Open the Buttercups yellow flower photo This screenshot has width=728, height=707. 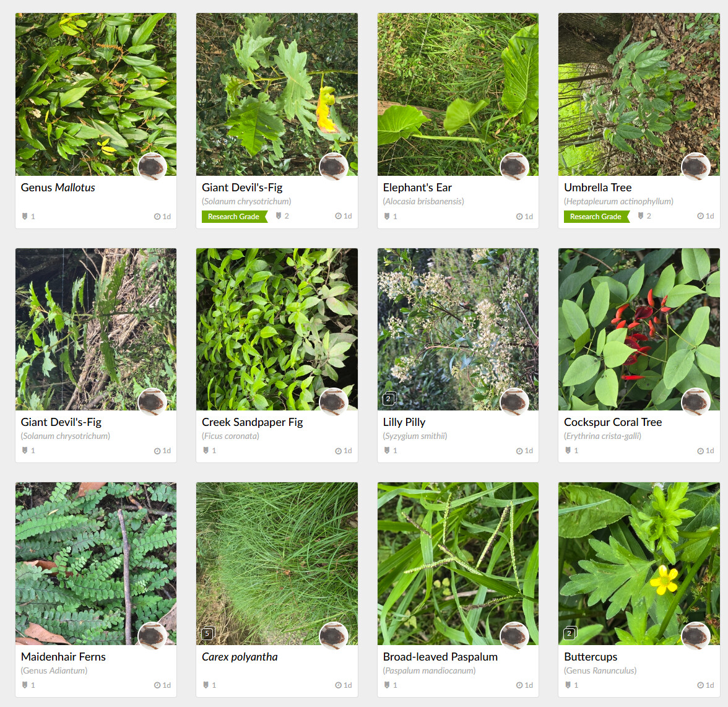[x=639, y=563]
